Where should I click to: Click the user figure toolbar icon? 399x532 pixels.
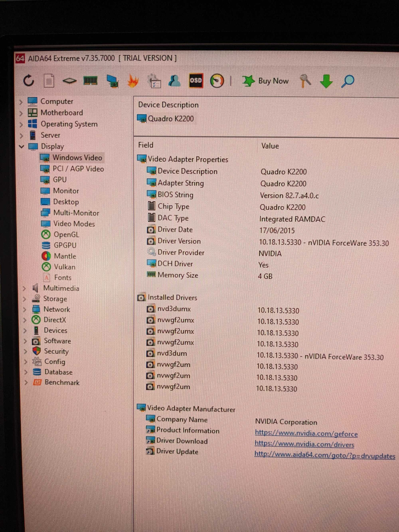(x=175, y=81)
